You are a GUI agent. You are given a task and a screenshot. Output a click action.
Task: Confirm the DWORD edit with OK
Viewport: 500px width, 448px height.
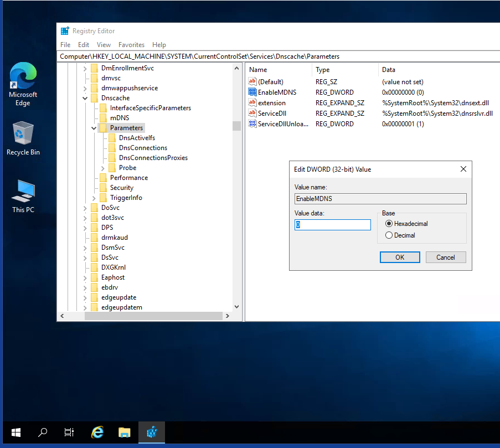pyautogui.click(x=400, y=258)
